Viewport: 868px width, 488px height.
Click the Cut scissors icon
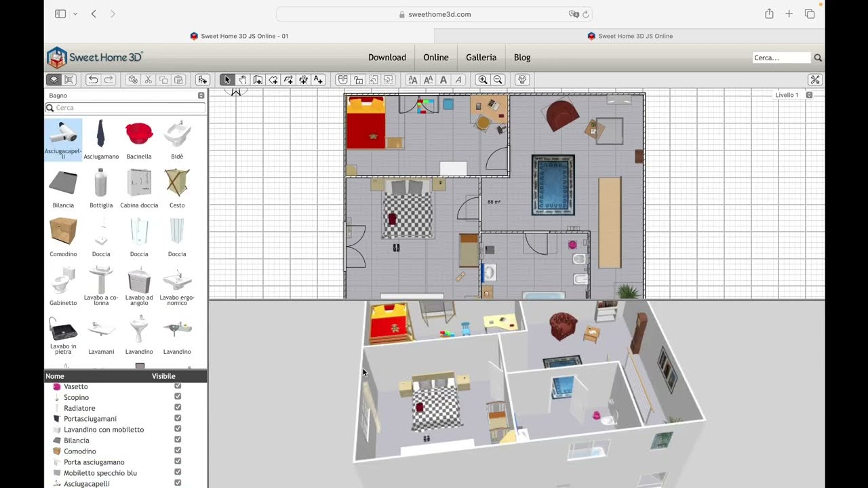(x=148, y=80)
